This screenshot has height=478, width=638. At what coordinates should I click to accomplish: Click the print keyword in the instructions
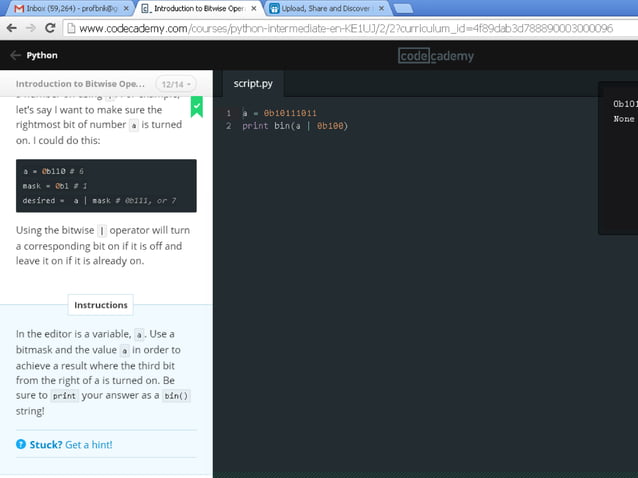click(x=64, y=396)
